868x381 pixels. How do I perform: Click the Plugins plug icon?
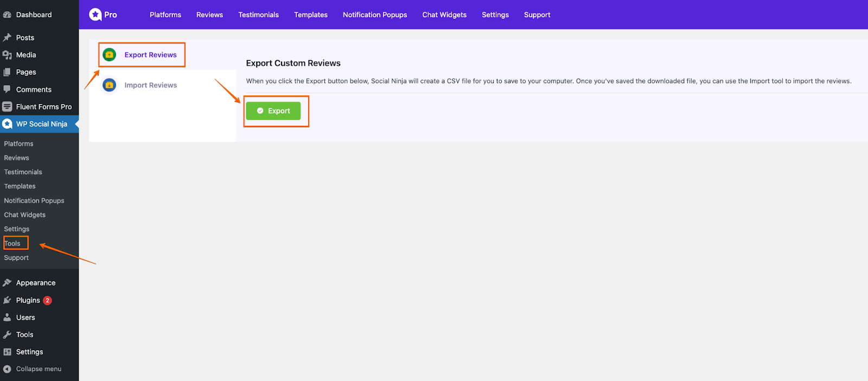click(7, 300)
